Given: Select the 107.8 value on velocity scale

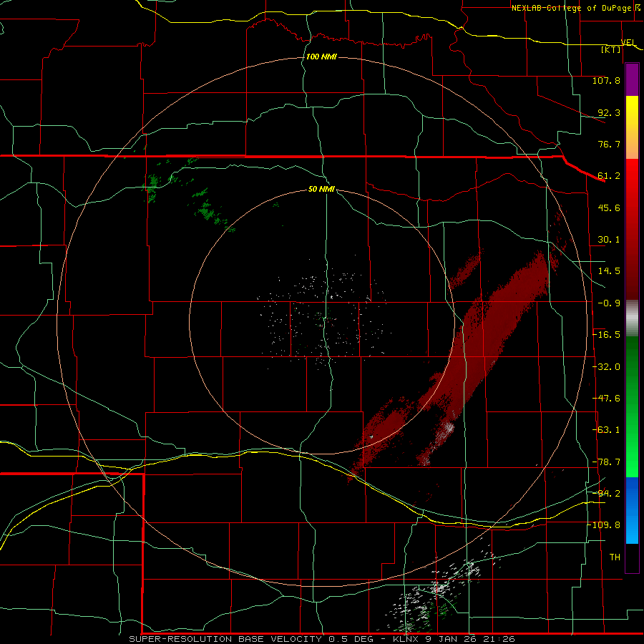Looking at the screenshot, I should click(x=606, y=80).
